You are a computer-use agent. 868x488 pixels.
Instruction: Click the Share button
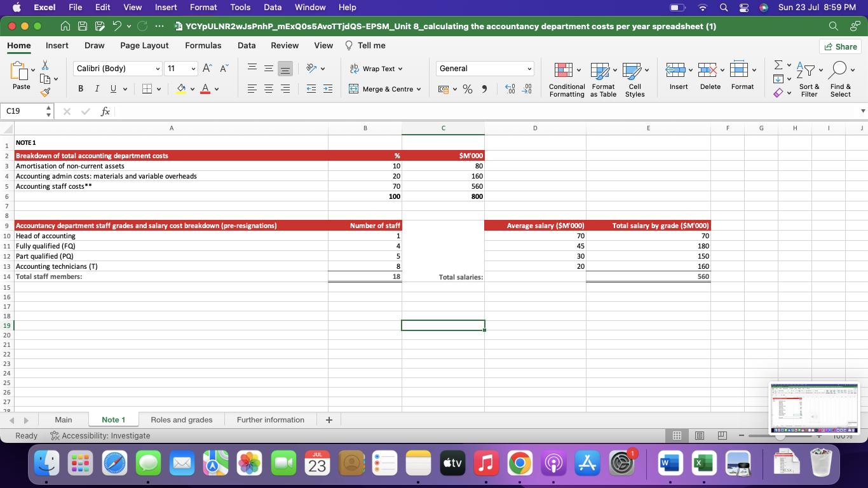tap(841, 46)
